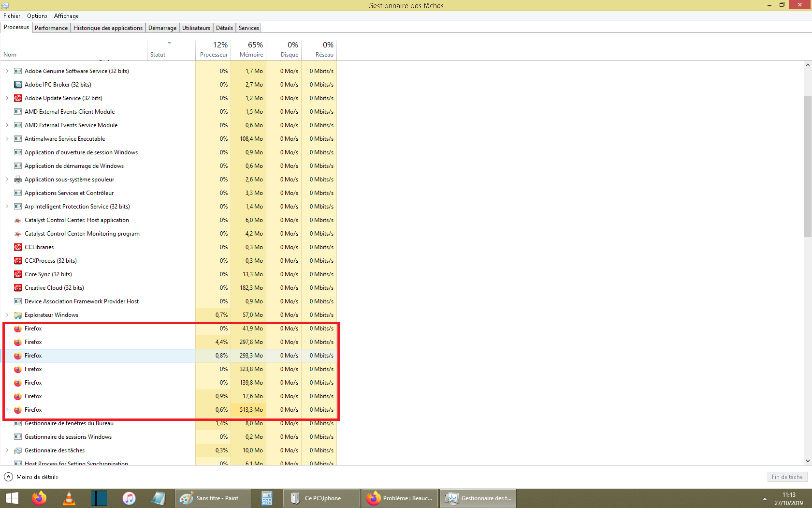Select the Firefox row using 323,8 Mo
This screenshot has width=812, height=508.
point(169,369)
